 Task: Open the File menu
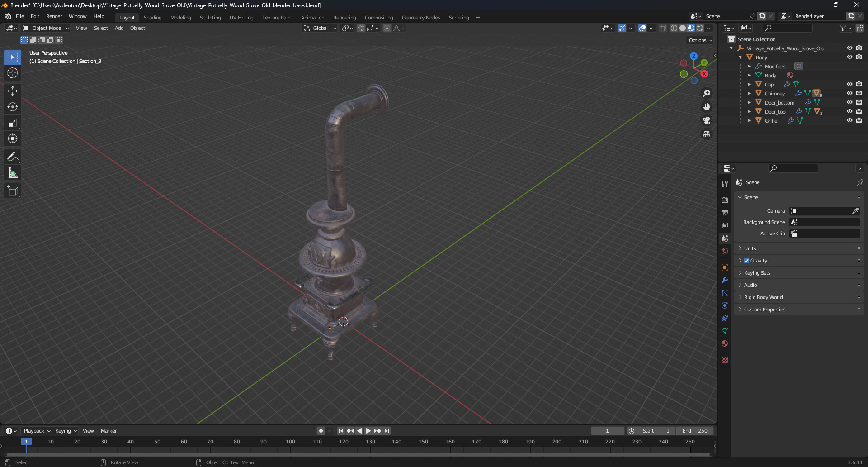[x=20, y=16]
